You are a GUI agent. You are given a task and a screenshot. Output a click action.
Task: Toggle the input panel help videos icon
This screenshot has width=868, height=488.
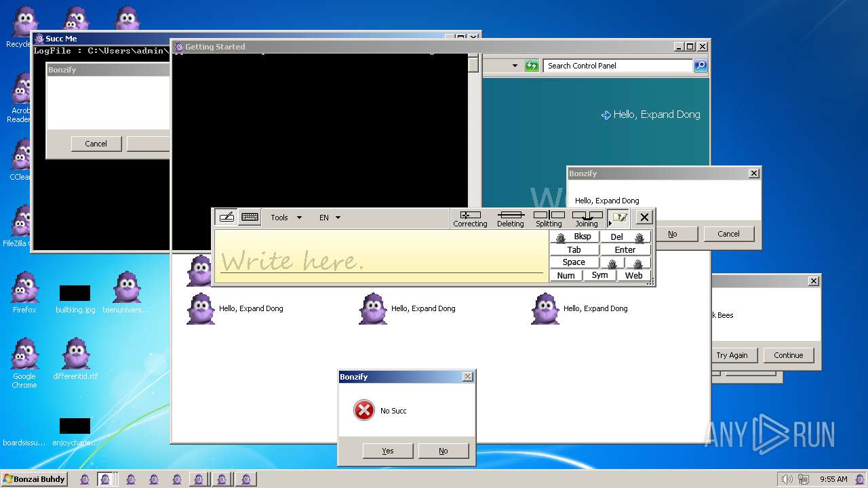click(x=618, y=218)
